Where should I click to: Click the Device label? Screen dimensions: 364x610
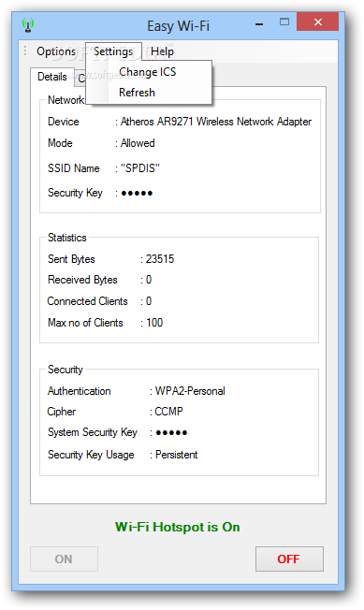click(x=63, y=122)
